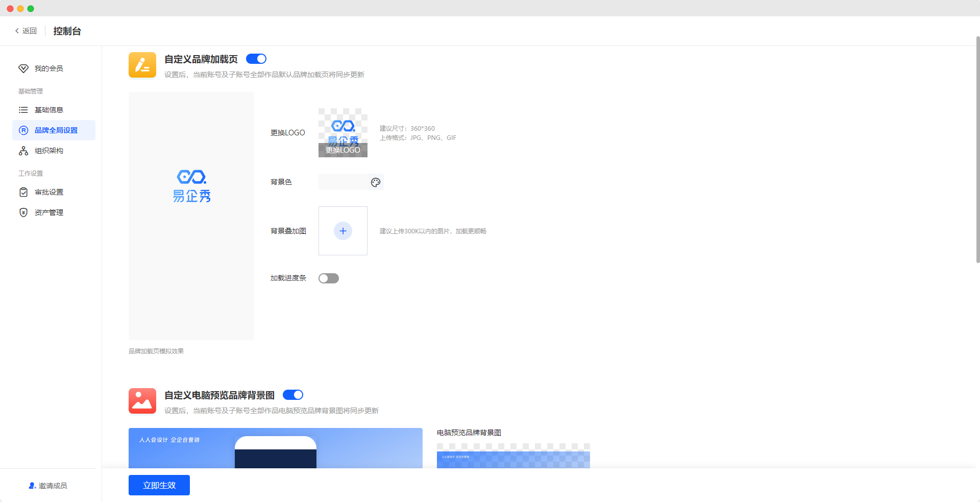980x502 pixels.
Task: Open 组织架构 sidebar item
Action: point(54,151)
